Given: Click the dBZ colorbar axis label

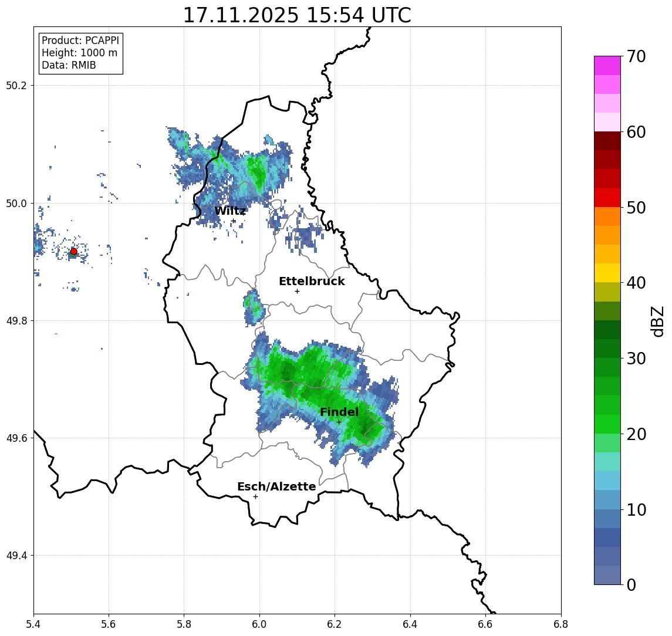Looking at the screenshot, I should coord(657,322).
